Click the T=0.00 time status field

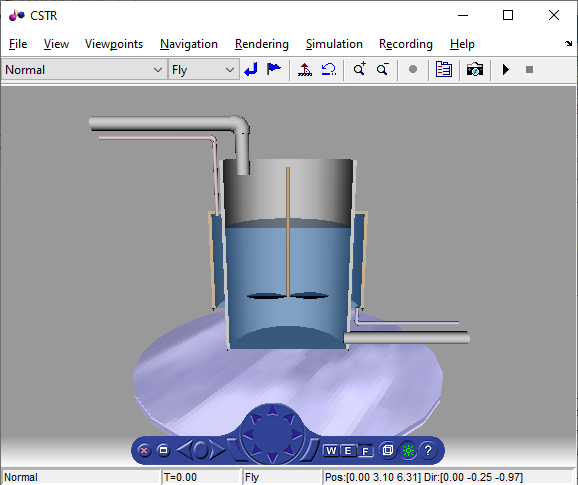coord(201,477)
